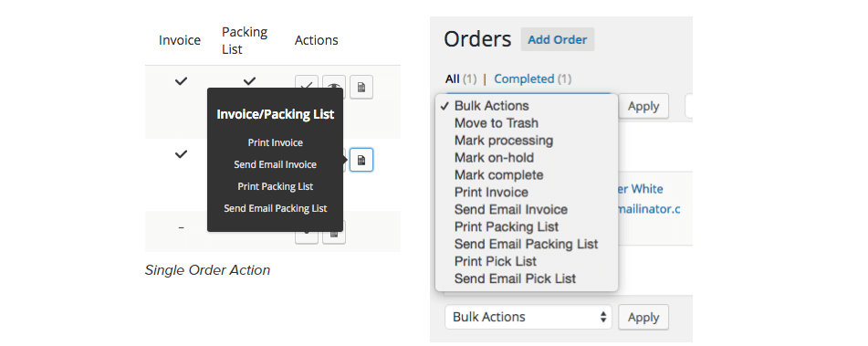Select Mark processing option

coord(503,140)
